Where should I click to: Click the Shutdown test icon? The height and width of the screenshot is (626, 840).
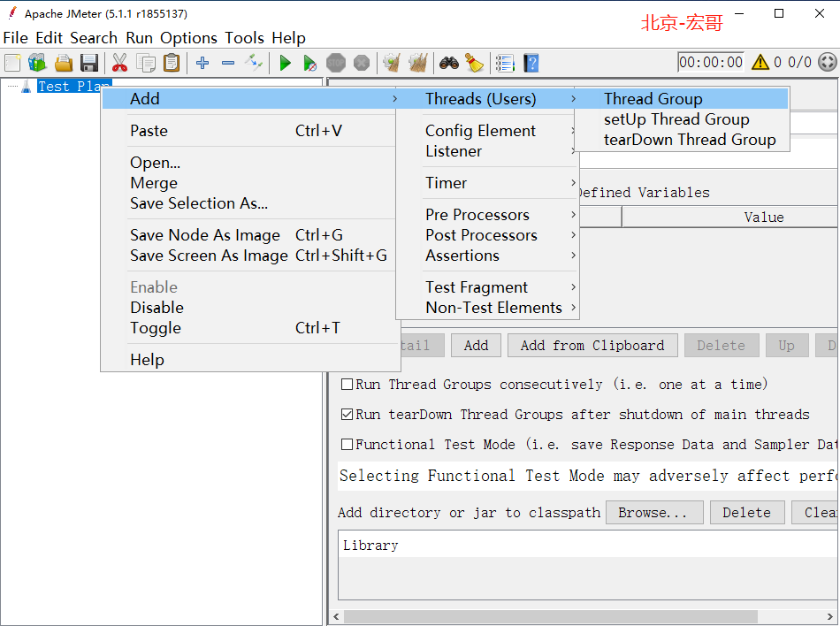362,63
